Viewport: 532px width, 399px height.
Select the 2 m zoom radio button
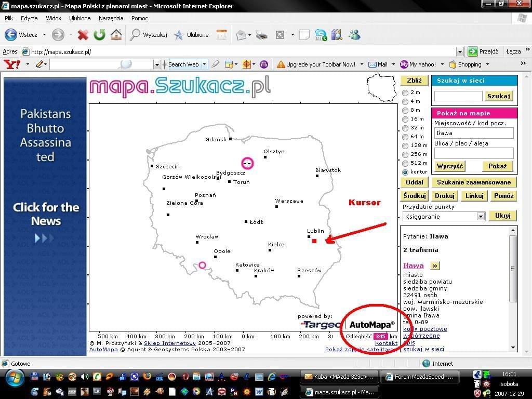405,92
